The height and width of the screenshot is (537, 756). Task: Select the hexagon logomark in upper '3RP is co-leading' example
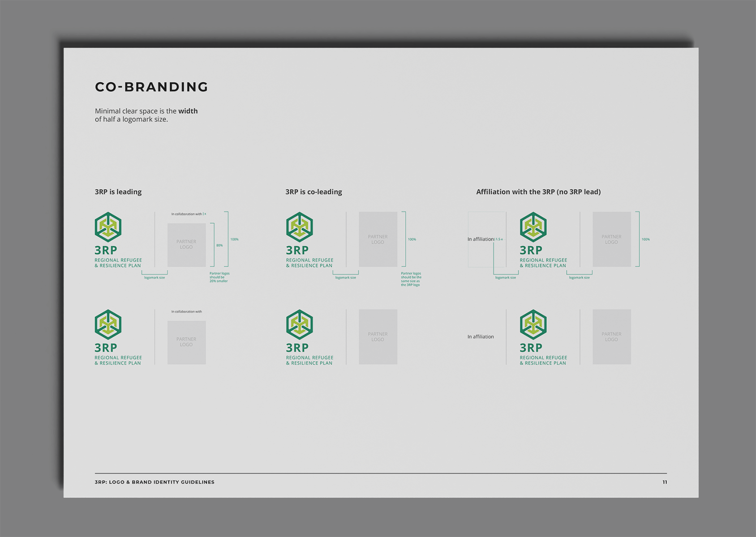pos(299,227)
